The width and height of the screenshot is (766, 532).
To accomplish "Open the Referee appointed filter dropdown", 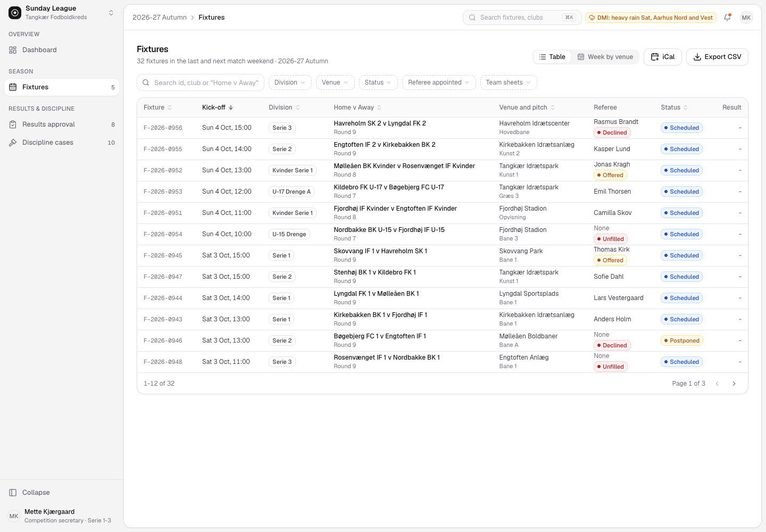I will [x=439, y=82].
